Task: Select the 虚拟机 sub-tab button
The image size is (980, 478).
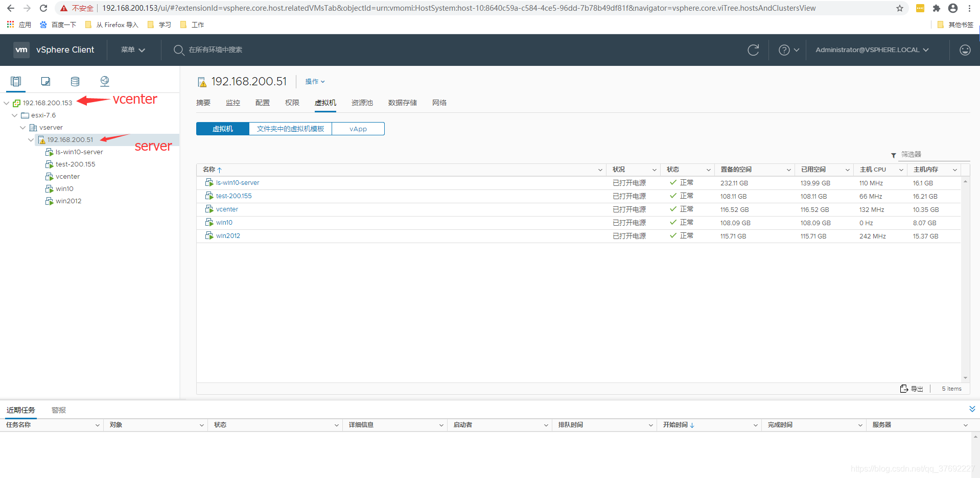Action: (223, 129)
